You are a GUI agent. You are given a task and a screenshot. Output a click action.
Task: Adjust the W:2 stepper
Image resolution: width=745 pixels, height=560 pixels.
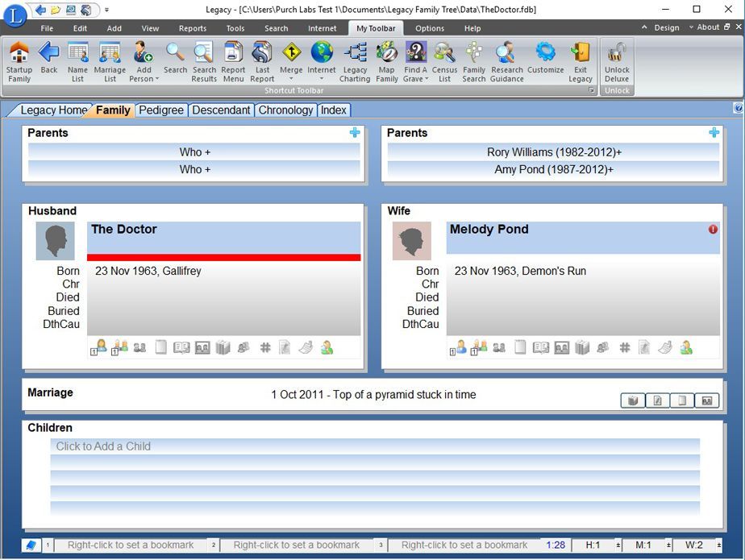(x=719, y=545)
